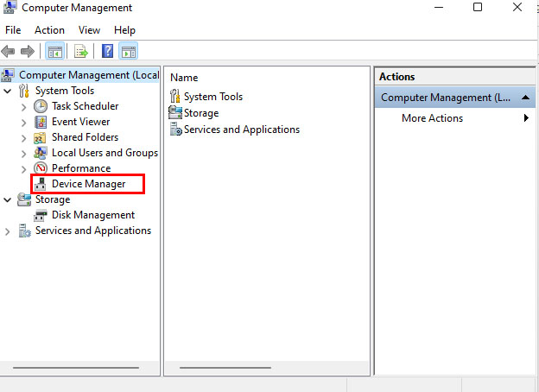Toggle Show/Hide Console Tree toolbar icon

coord(55,51)
